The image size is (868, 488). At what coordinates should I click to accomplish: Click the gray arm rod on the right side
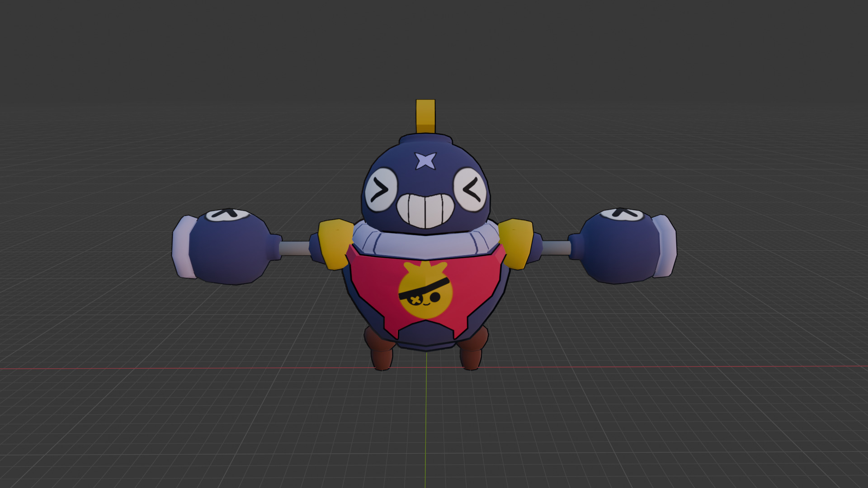click(556, 248)
